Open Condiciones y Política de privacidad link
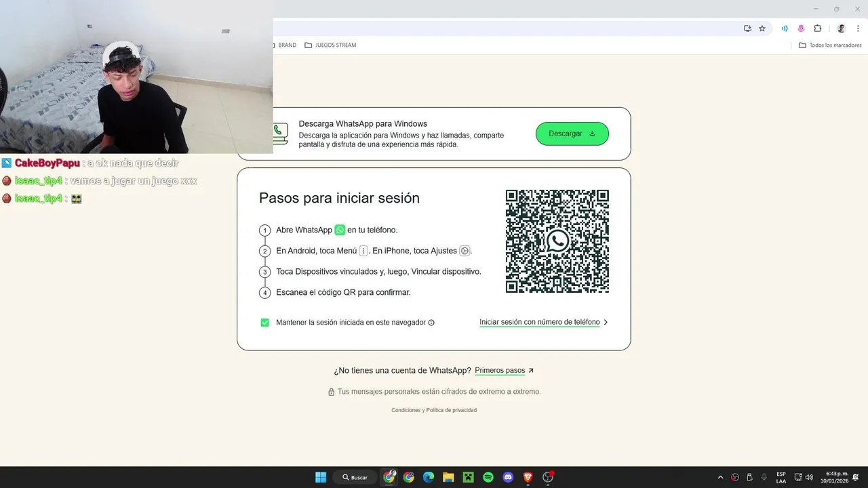 click(x=434, y=410)
